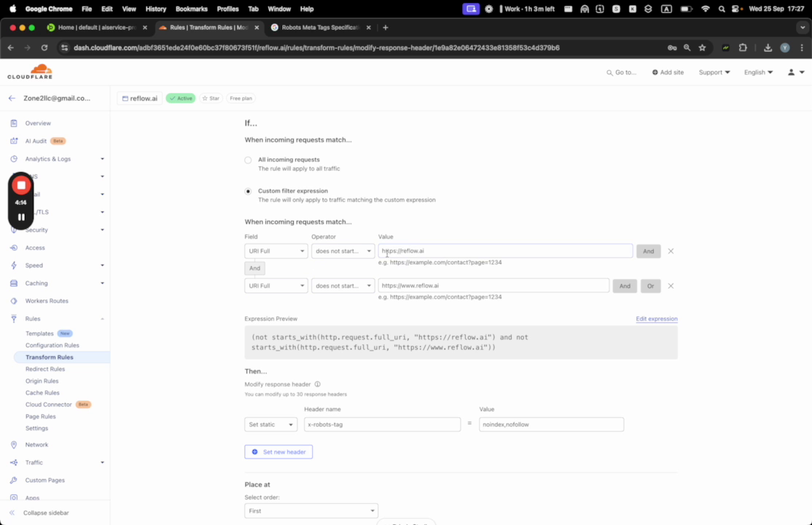Click the And button on second condition row
Screen dimensions: 812x525
[625, 286]
